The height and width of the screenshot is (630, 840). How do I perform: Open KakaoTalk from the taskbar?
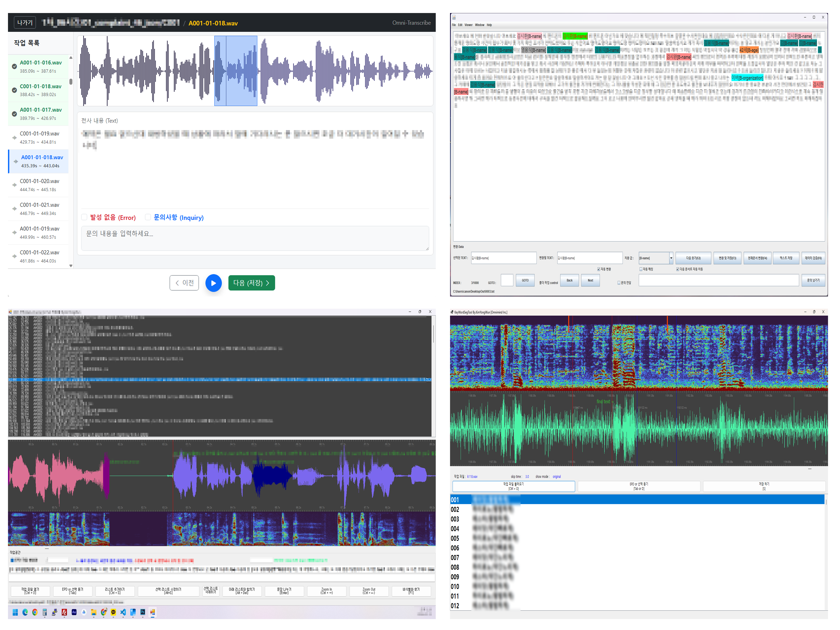coord(113,612)
